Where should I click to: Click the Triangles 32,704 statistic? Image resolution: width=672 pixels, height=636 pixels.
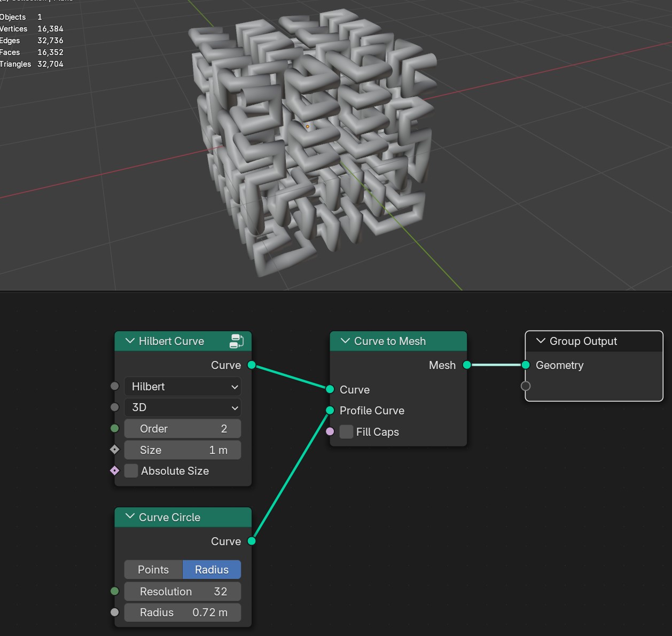coord(32,64)
